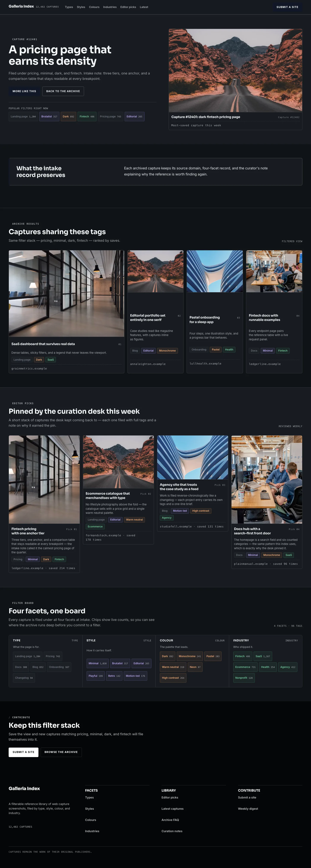Viewport: 311px width, 868px height.
Task: Click the SaaS tag on SaaS dashboard card
Action: [51, 360]
